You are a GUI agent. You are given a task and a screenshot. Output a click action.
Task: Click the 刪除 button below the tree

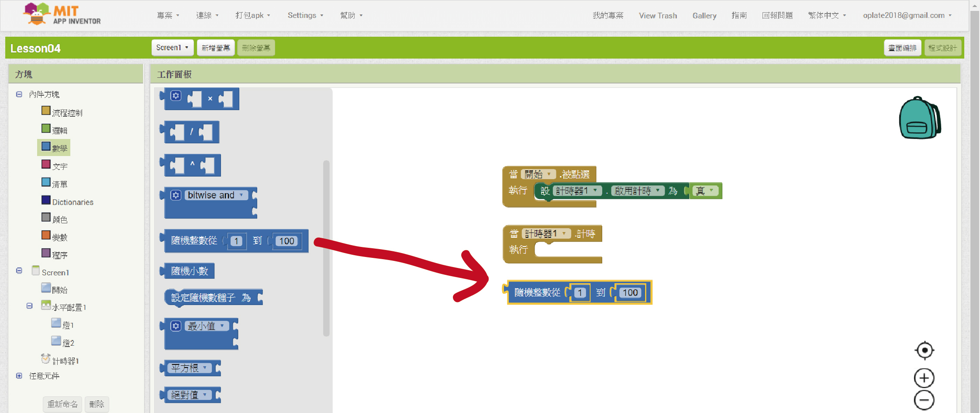pos(97,404)
